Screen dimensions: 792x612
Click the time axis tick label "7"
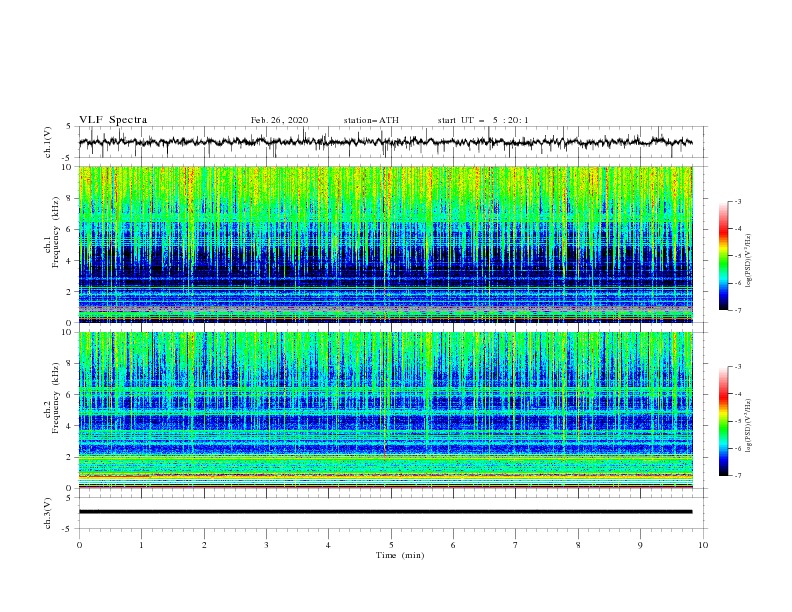click(516, 545)
